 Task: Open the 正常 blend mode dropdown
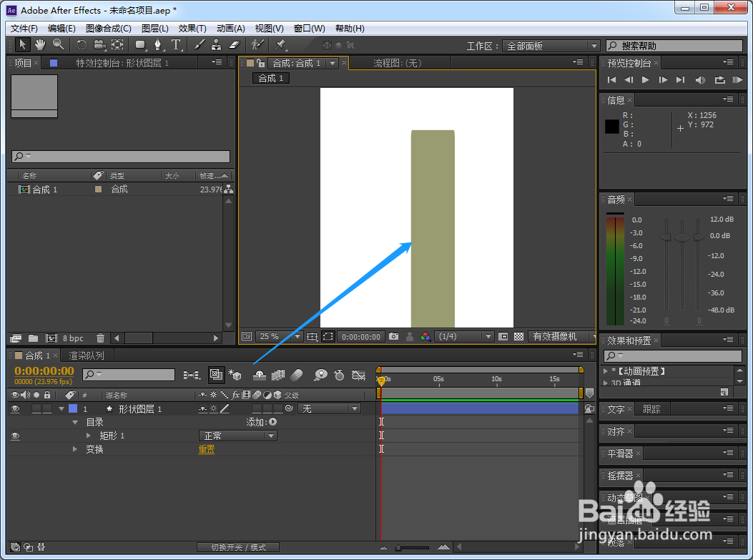point(237,436)
